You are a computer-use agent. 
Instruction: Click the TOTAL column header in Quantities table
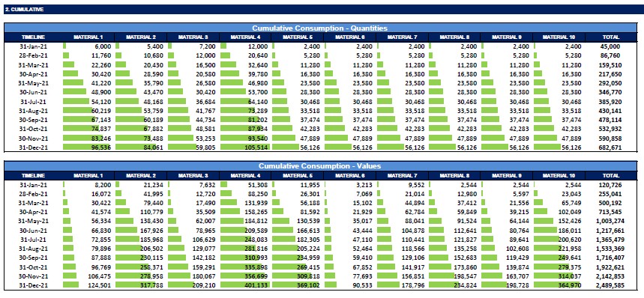click(610, 37)
